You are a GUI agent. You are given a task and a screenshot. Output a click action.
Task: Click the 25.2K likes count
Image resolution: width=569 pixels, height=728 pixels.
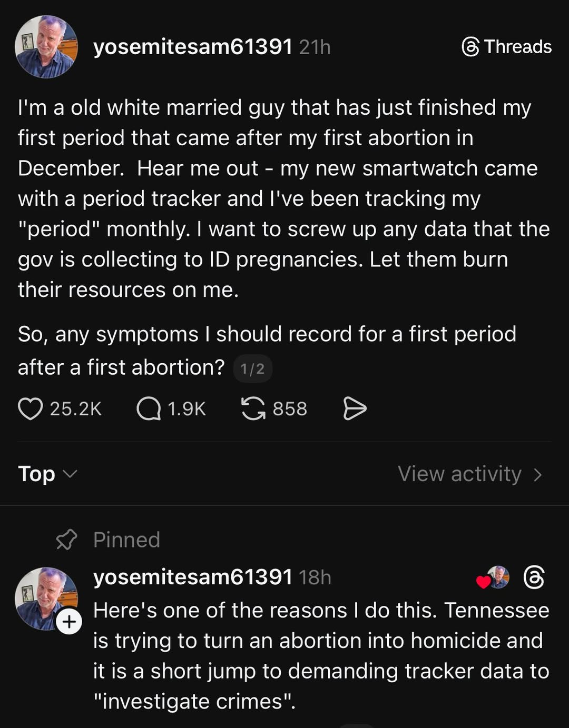(75, 408)
